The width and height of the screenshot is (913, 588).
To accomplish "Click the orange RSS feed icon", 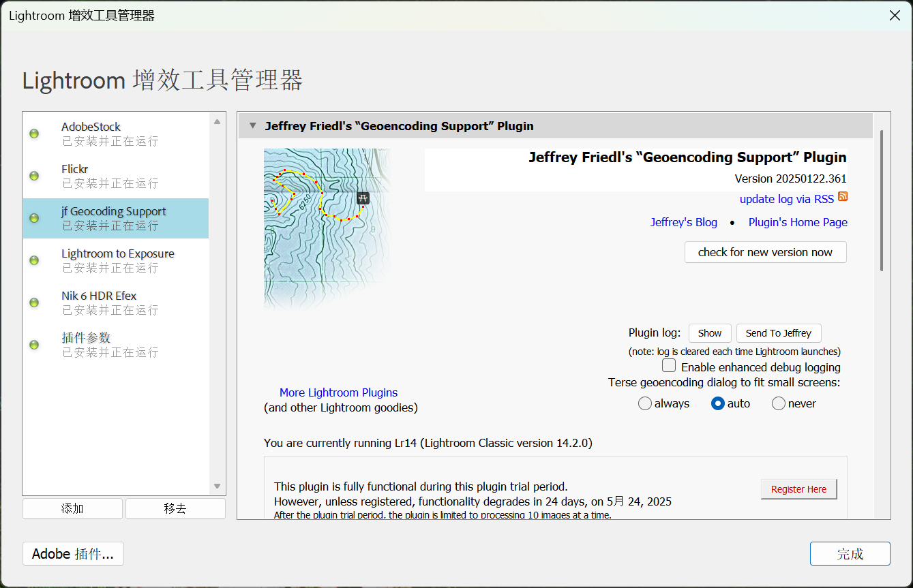I will (x=843, y=197).
